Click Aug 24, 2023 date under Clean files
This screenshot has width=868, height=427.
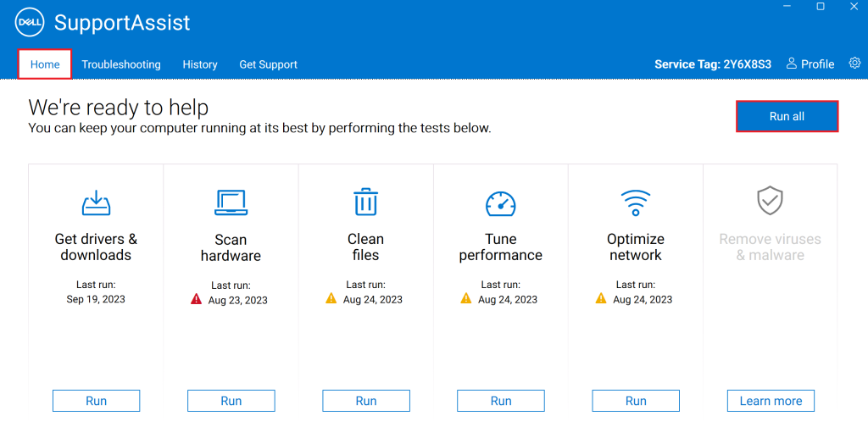tap(373, 300)
